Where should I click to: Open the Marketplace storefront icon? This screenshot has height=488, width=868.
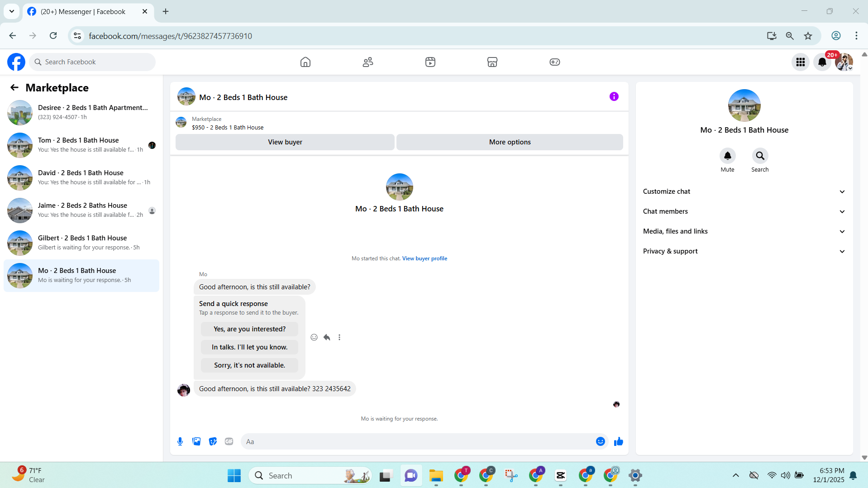point(492,62)
